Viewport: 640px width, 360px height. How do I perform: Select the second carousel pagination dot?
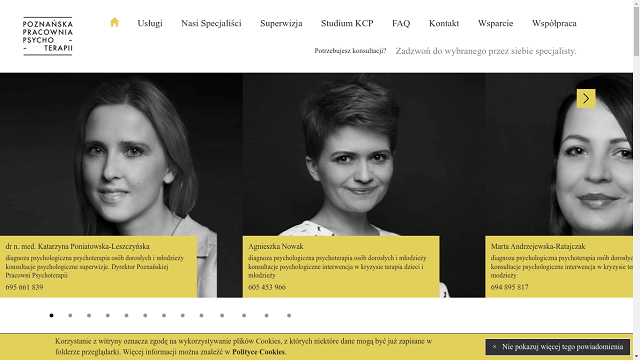[70, 316]
